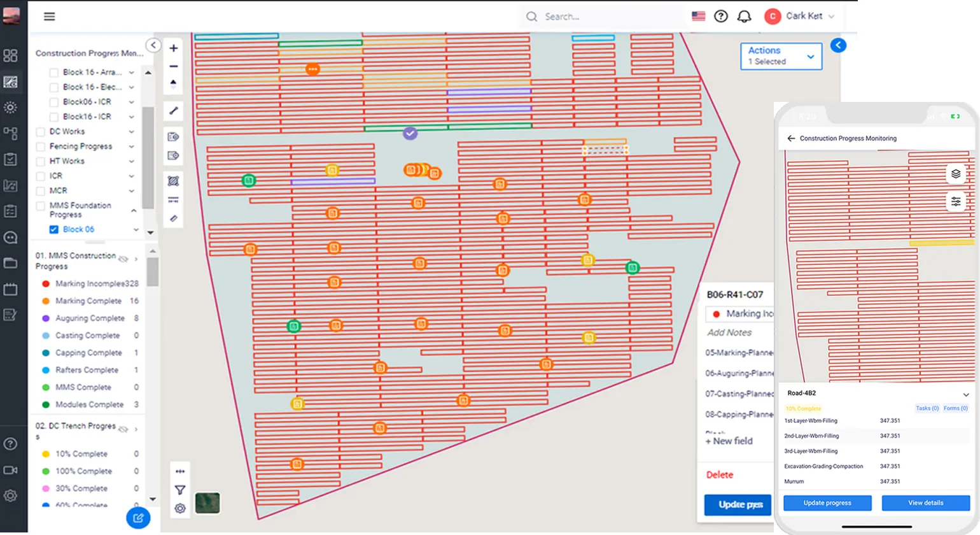Image resolution: width=980 pixels, height=535 pixels.
Task: Open the hamburger menu icon
Action: pyautogui.click(x=49, y=17)
